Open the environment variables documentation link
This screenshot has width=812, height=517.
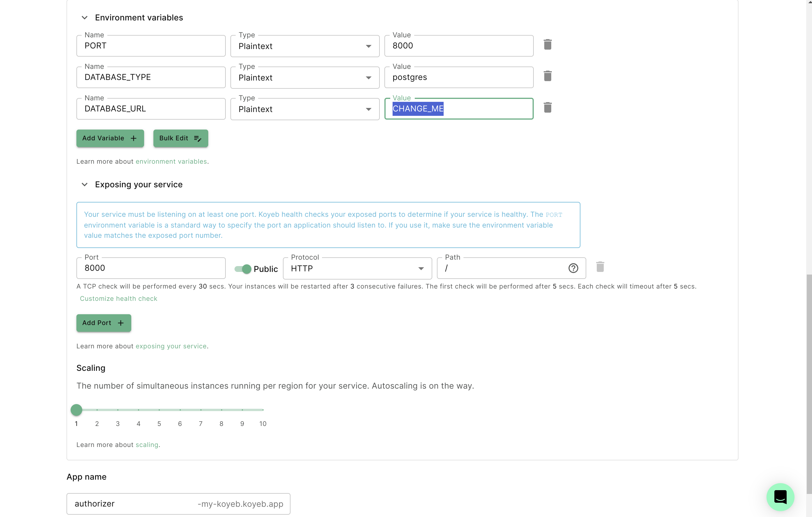coord(171,161)
